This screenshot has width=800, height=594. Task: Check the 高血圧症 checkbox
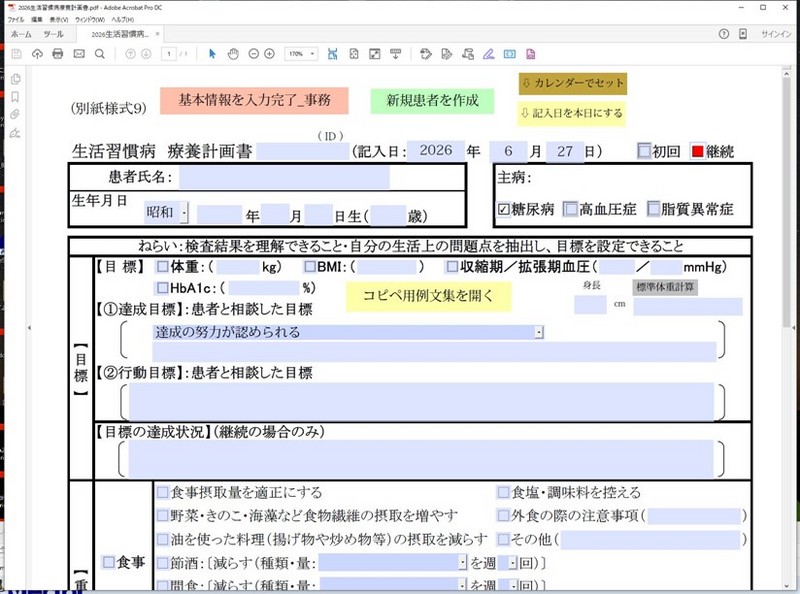pos(570,209)
